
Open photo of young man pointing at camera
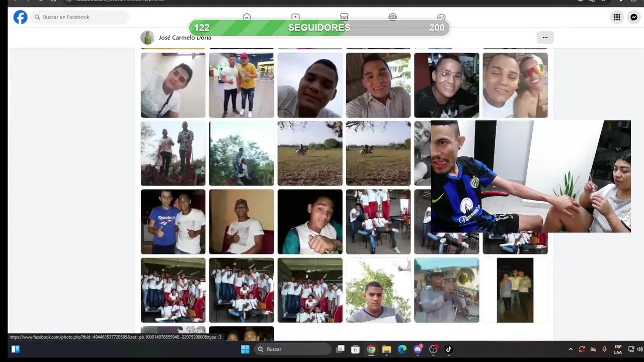coord(310,222)
